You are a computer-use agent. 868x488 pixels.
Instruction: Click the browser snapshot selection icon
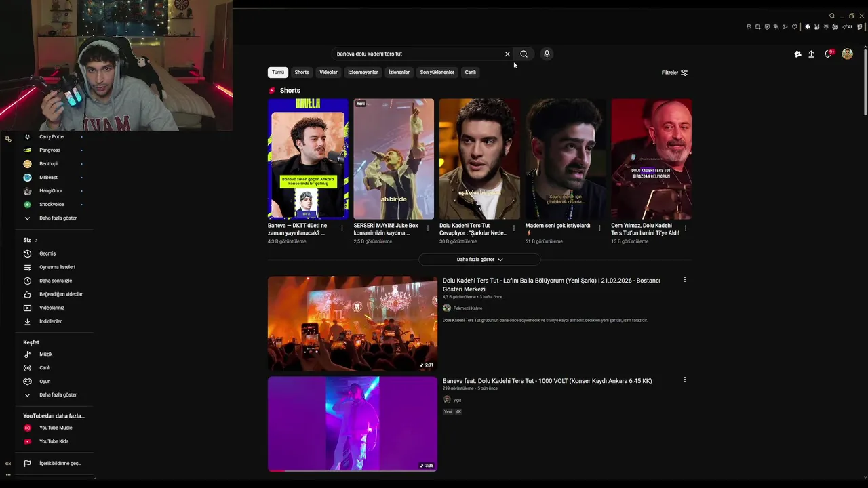point(757,27)
